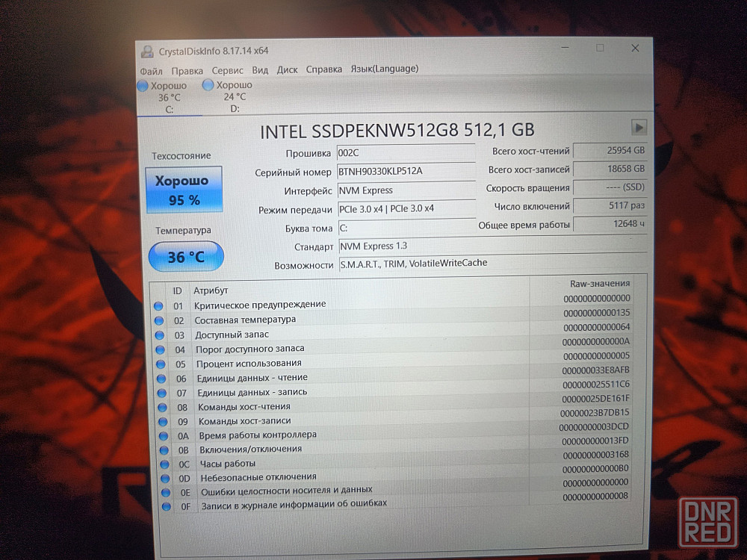Click the power-on hours value 12648 ч
The image size is (747, 560).
(x=610, y=224)
